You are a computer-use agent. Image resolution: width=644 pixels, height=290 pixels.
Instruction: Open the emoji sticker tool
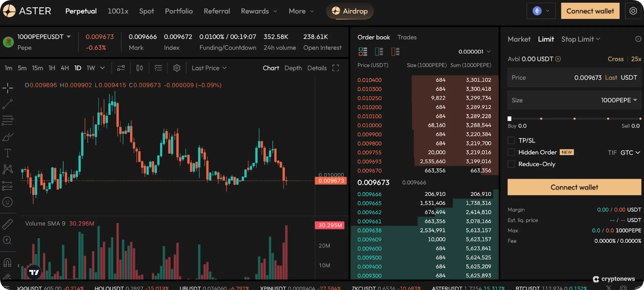8,202
